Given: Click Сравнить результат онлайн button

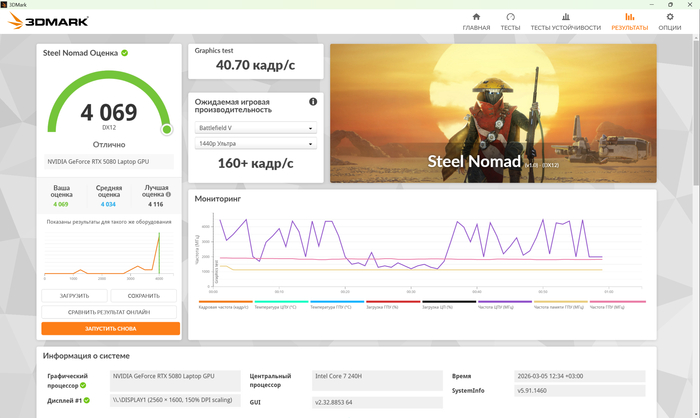Looking at the screenshot, I should tap(110, 312).
